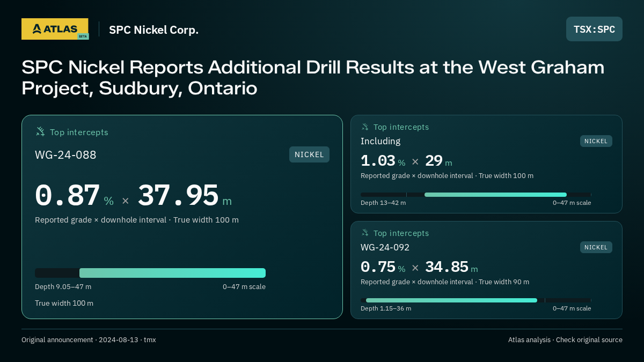Click the NICKEL tag on the Including card
644x362 pixels.
pyautogui.click(x=596, y=141)
